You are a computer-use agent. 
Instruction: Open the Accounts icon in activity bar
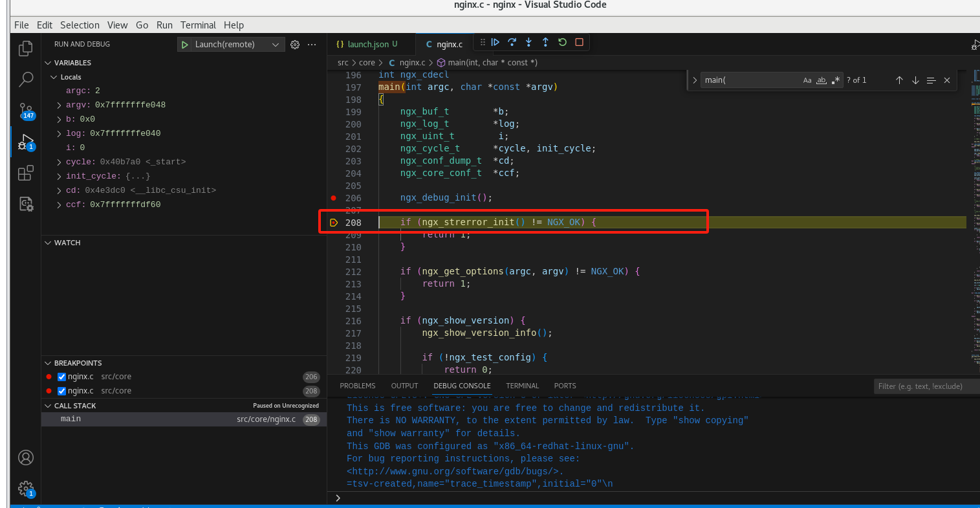tap(26, 458)
